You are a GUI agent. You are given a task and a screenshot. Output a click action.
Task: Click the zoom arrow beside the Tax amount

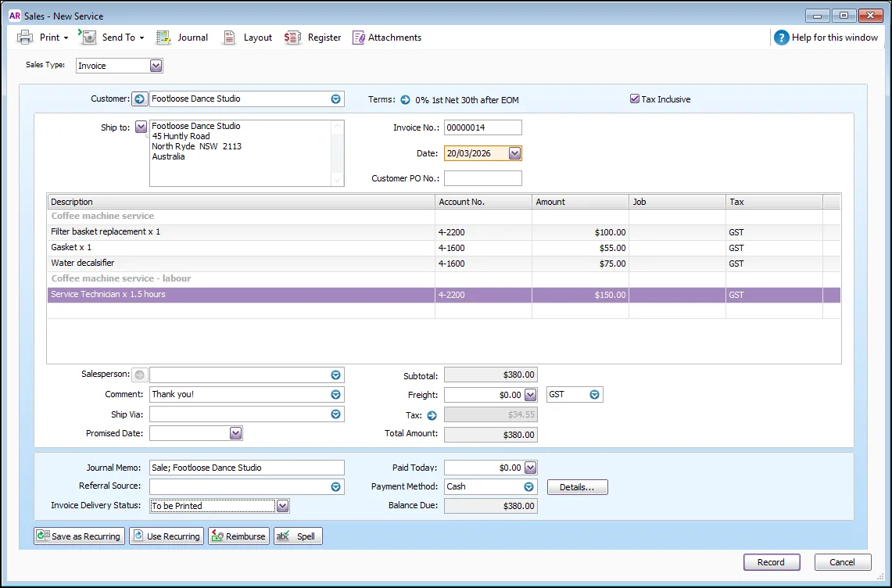point(433,414)
